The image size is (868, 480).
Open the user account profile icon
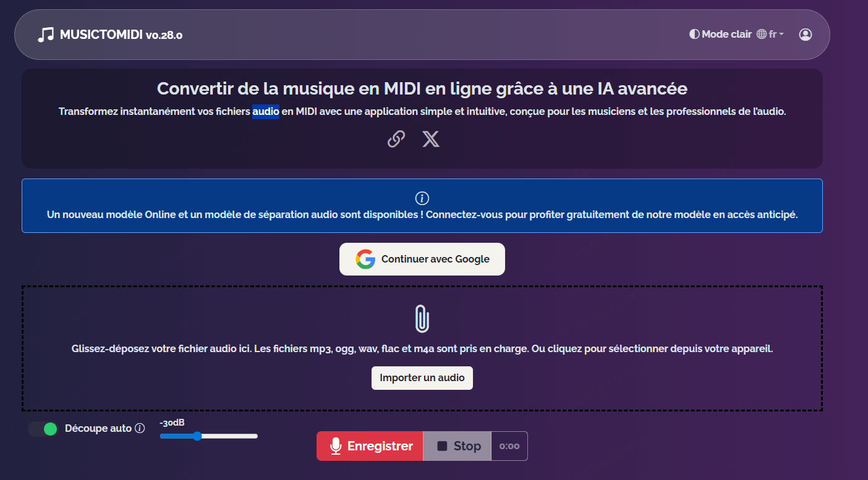click(805, 35)
